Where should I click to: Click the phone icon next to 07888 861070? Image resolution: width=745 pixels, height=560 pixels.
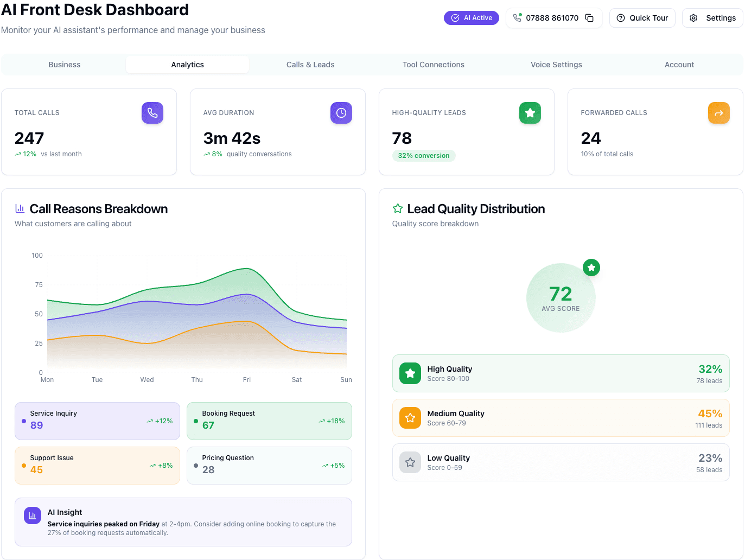[x=517, y=17]
